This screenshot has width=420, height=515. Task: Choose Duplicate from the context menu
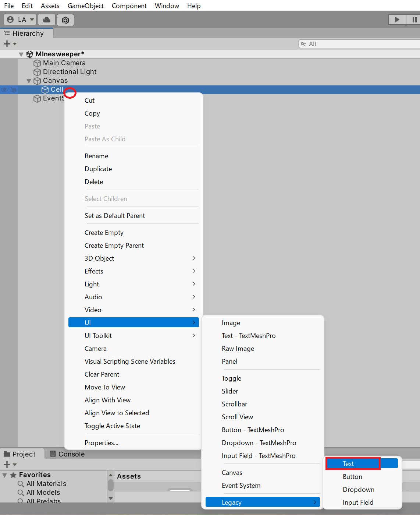point(98,169)
